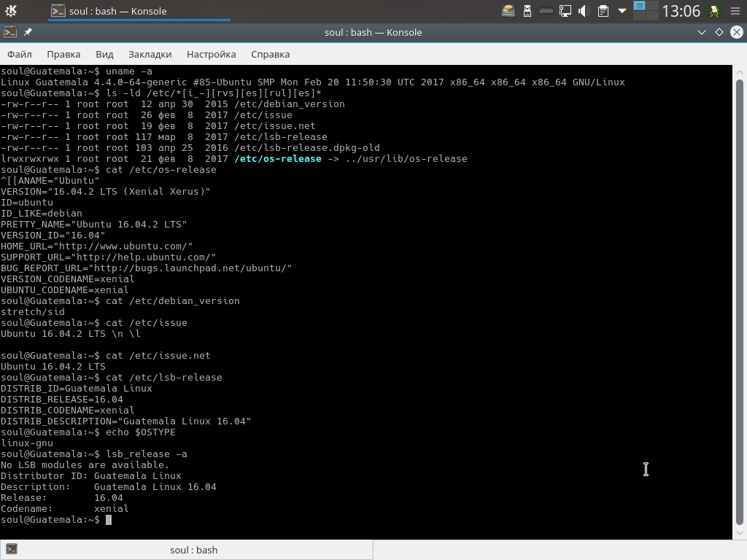
Task: Click the 'linux-gnu' output line
Action: tap(27, 443)
